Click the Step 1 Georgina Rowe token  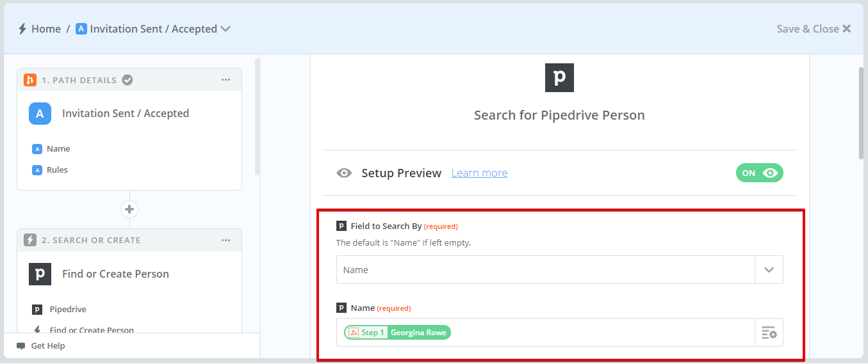tap(397, 333)
